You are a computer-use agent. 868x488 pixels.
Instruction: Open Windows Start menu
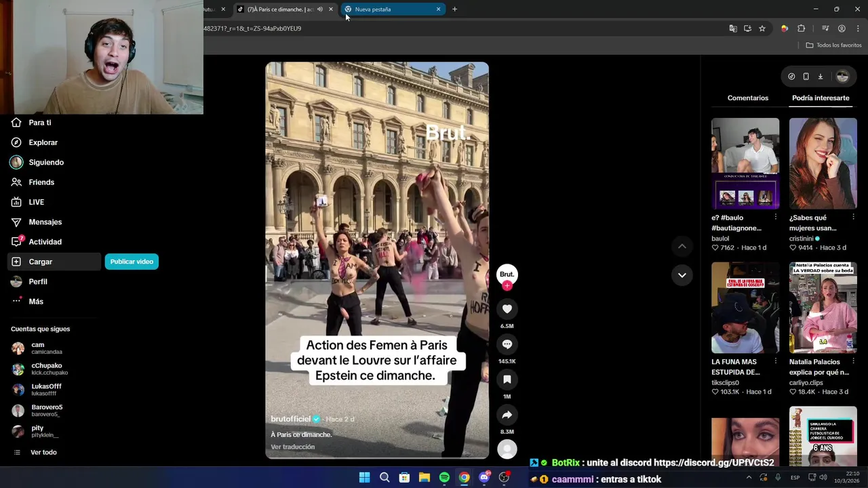coord(364,478)
